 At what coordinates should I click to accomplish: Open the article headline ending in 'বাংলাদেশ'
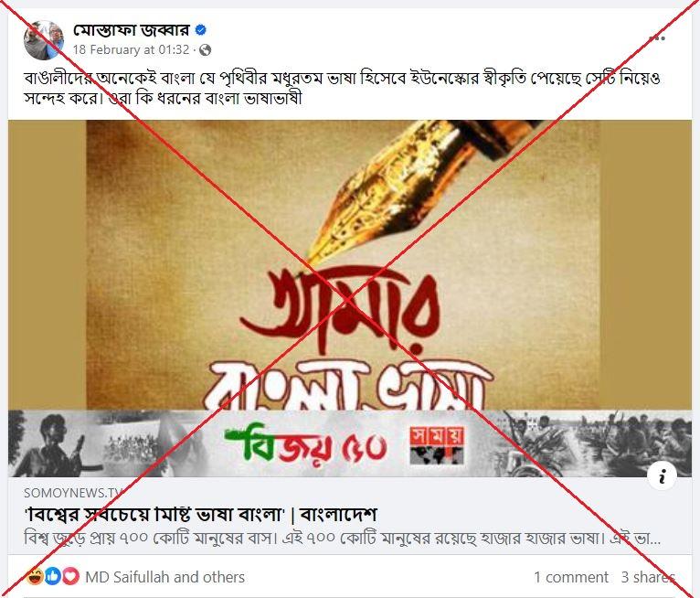coord(200,515)
